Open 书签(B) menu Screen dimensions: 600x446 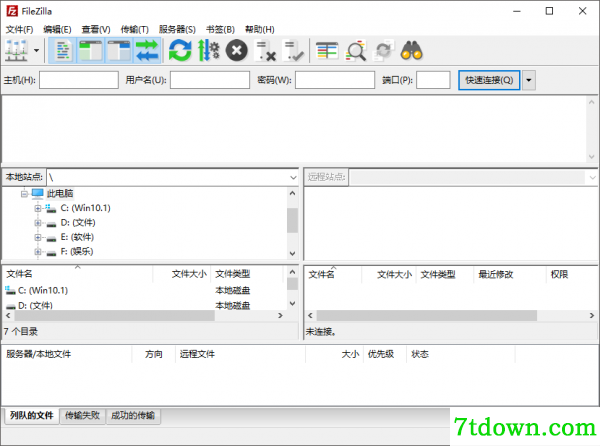(x=220, y=29)
